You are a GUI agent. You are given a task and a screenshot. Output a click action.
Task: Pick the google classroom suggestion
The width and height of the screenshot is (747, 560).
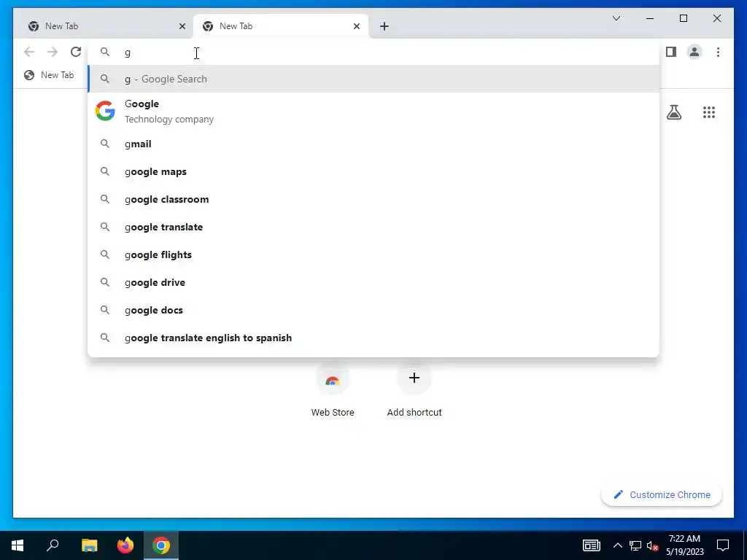373,199
